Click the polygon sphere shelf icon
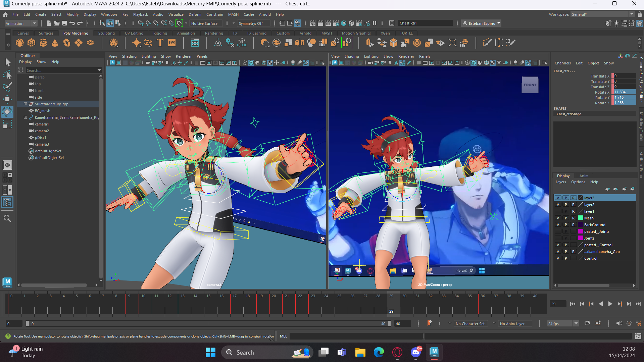 [x=20, y=43]
